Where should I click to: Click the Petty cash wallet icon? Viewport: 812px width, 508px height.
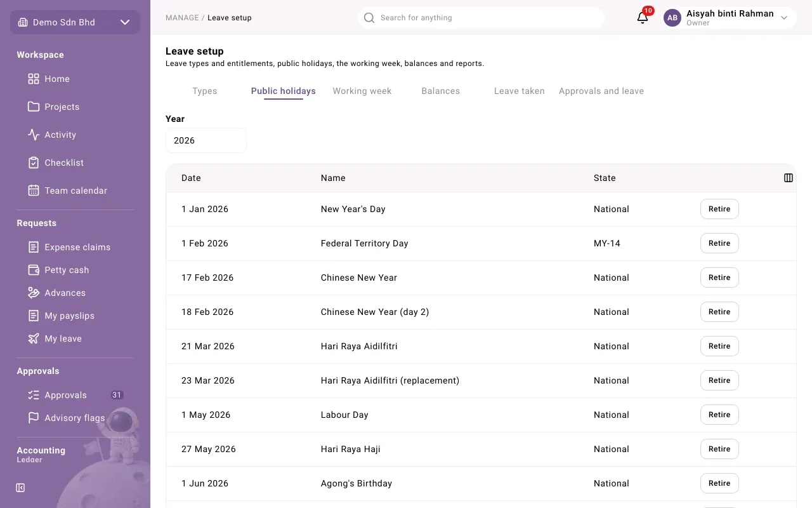(x=34, y=270)
